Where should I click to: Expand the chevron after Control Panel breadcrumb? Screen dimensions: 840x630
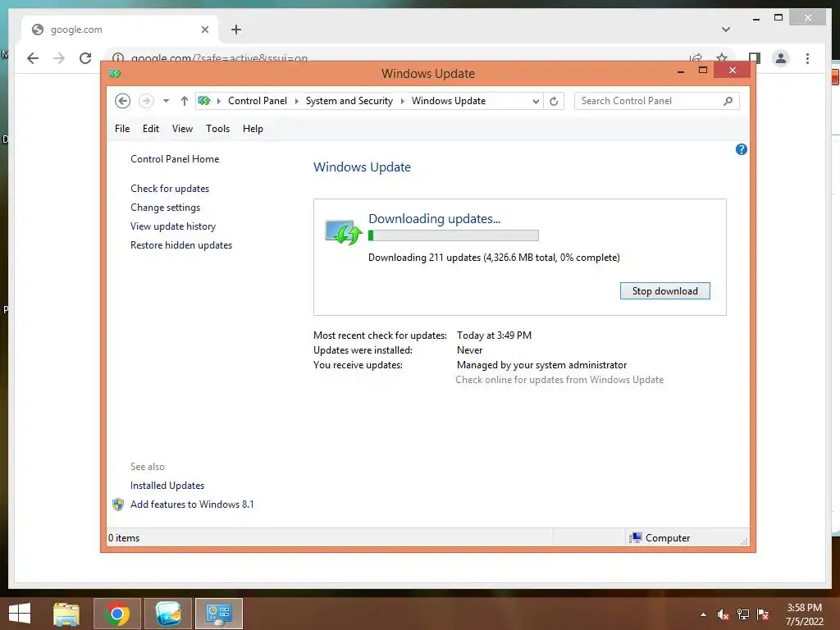(297, 101)
